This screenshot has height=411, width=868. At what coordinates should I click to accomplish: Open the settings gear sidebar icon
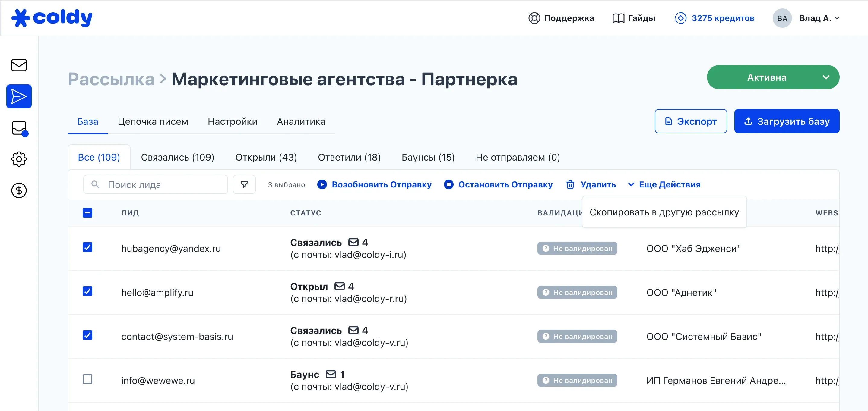tap(19, 159)
